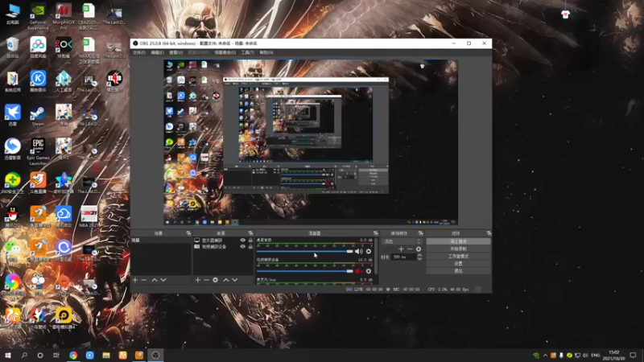
Task: Add a scene transition with plus icon
Action: point(401,249)
